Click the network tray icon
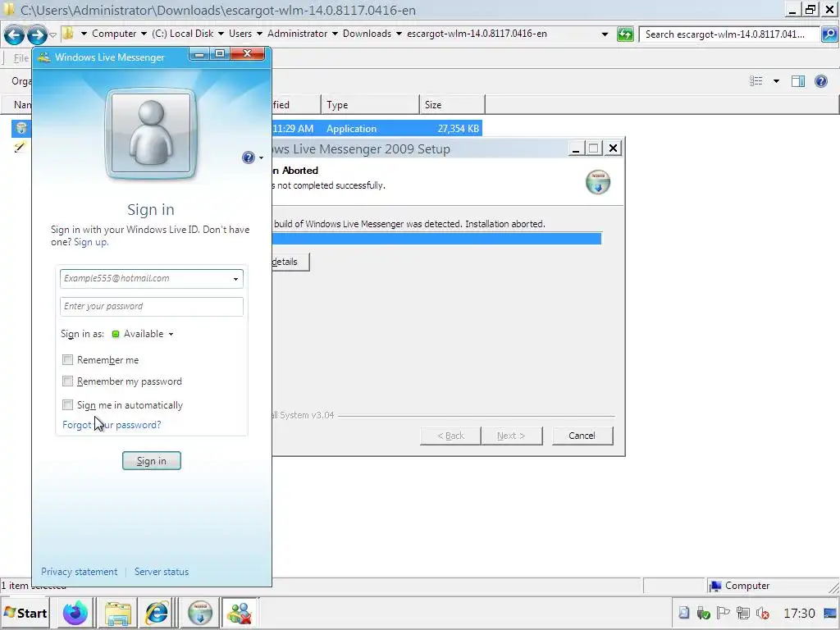 coord(743,613)
